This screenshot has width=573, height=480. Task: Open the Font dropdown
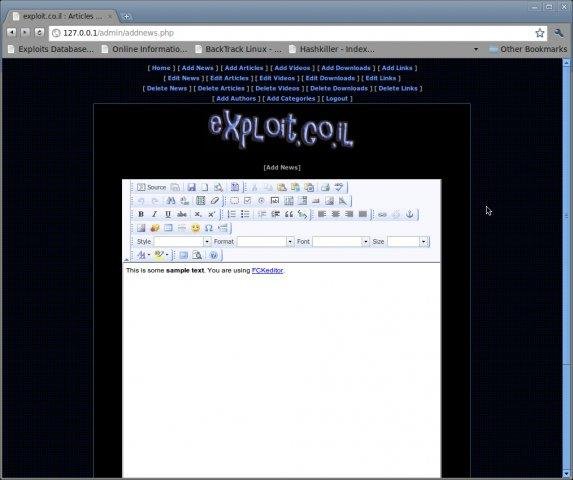[x=341, y=241]
